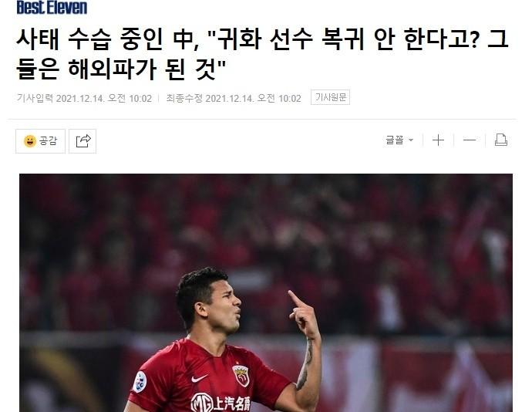Open the 기사원문 original article button
The image size is (532, 412).
pos(330,97)
